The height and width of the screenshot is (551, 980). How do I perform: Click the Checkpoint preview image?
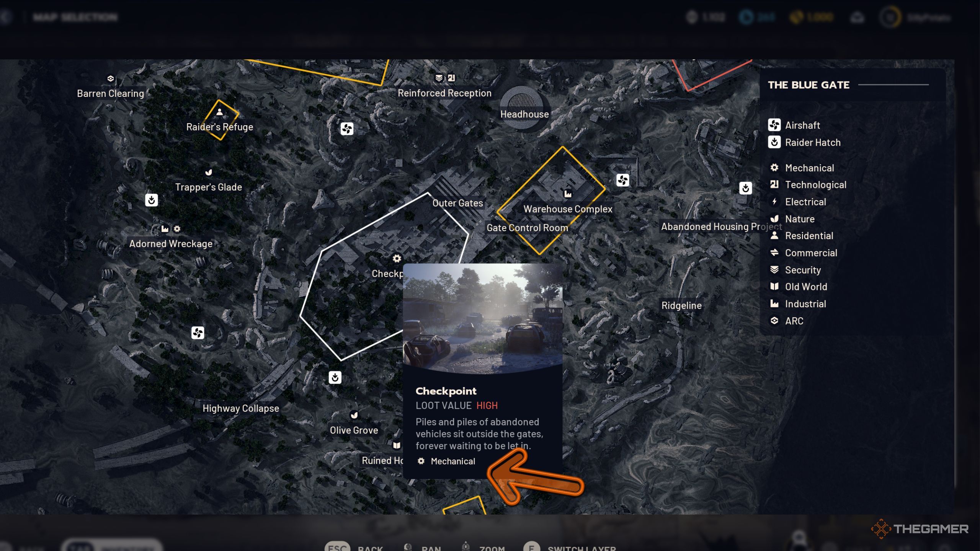(482, 318)
